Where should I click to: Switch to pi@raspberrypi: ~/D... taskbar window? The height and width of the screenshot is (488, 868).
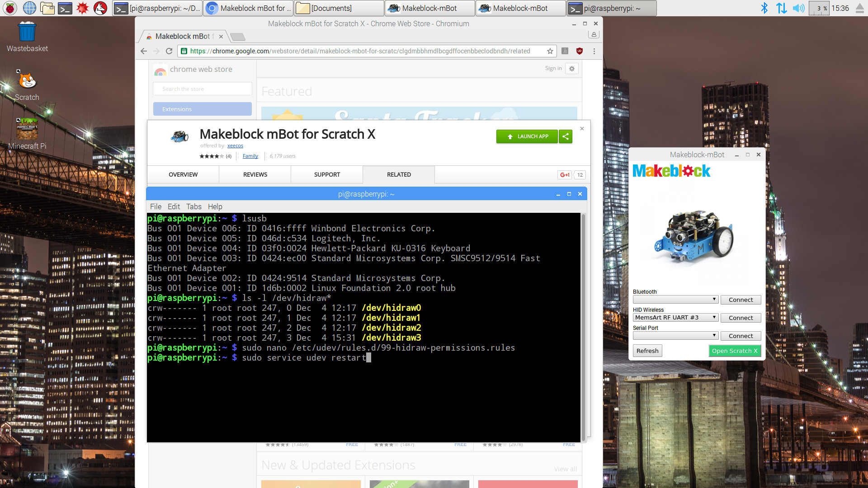[x=157, y=8]
